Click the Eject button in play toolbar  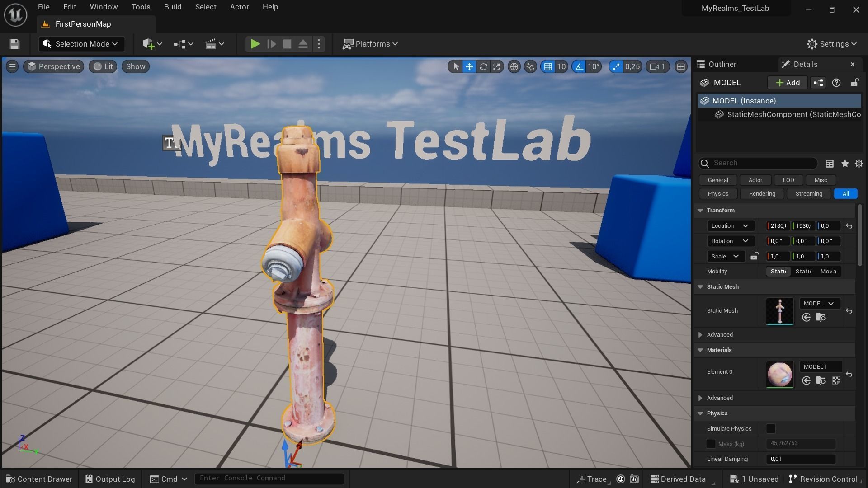tap(303, 44)
